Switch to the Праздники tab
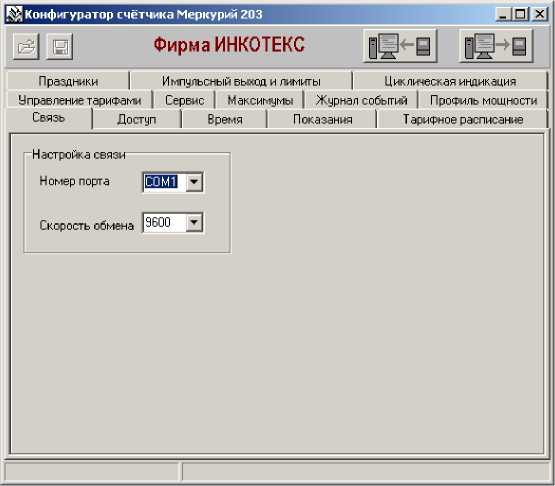This screenshot has height=486, width=555. point(68,81)
